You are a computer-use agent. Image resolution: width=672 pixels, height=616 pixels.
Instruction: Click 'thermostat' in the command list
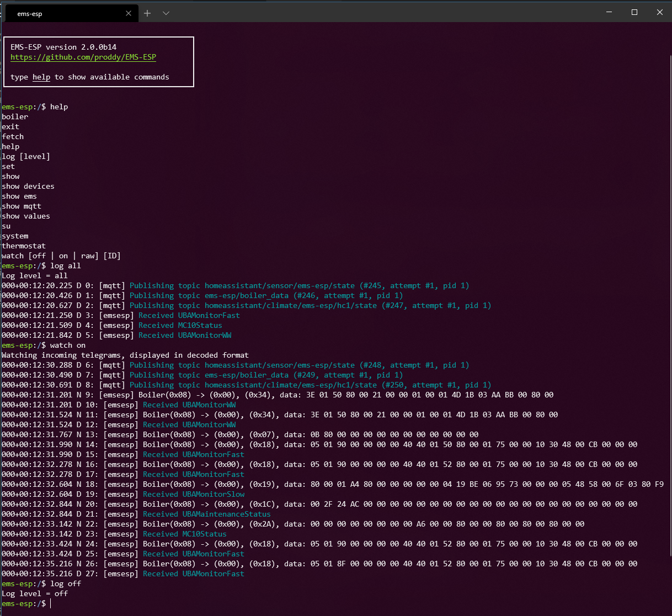[24, 246]
